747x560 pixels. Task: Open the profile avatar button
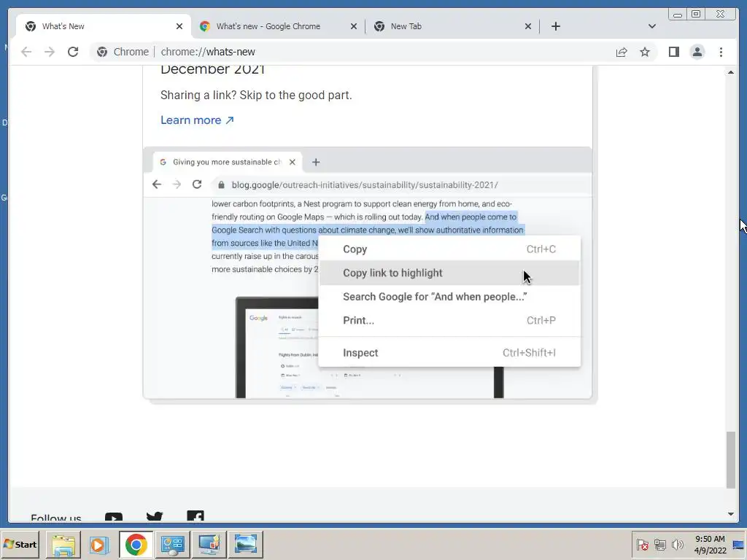(x=697, y=52)
